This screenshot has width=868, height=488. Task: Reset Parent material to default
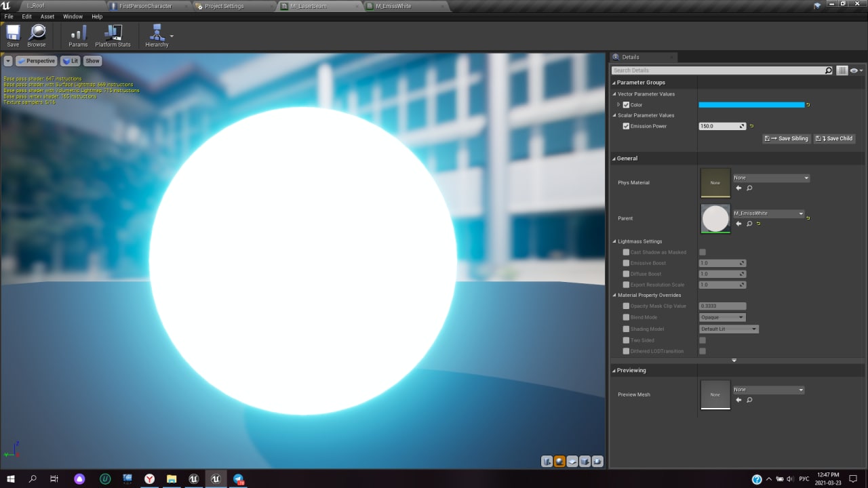coord(758,223)
